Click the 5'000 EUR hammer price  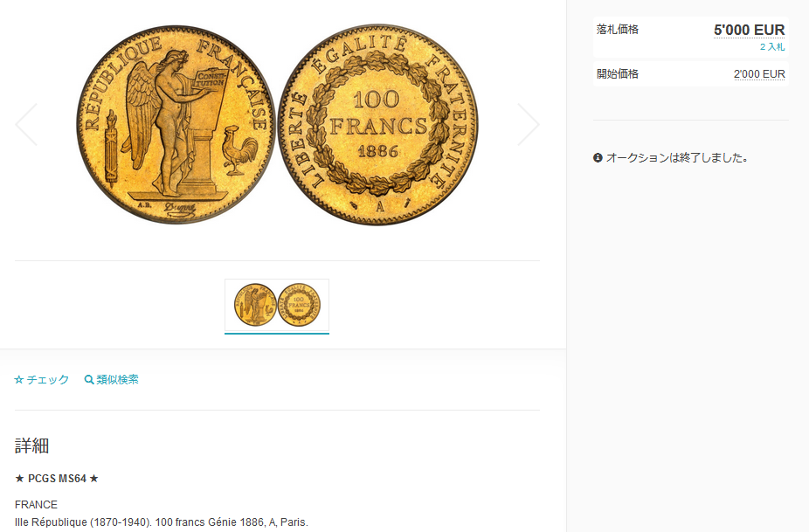(749, 30)
